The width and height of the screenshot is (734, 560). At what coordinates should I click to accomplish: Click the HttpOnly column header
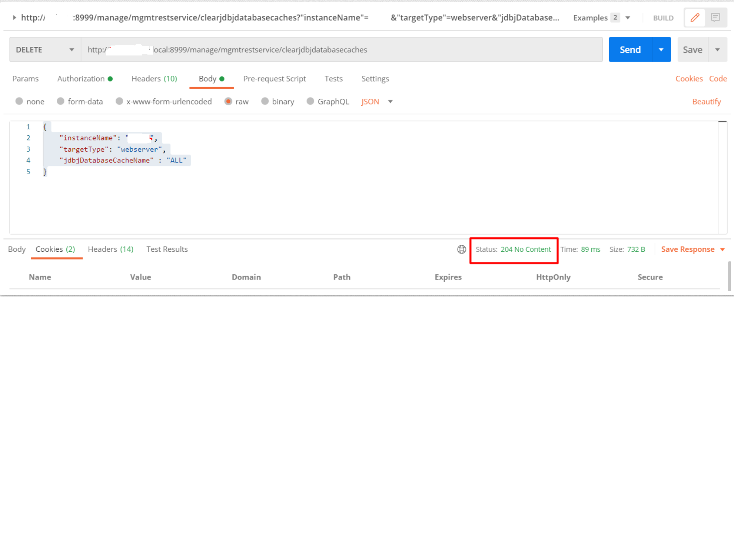[x=553, y=277]
